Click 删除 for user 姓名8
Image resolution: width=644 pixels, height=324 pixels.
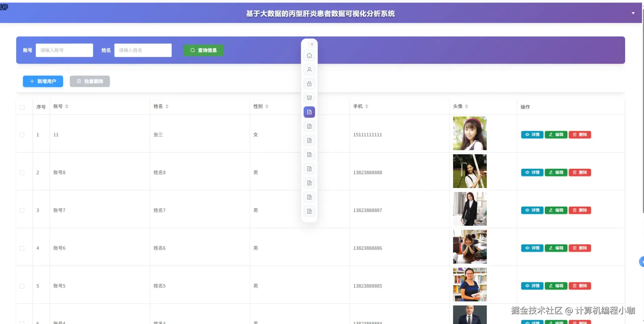click(x=580, y=173)
